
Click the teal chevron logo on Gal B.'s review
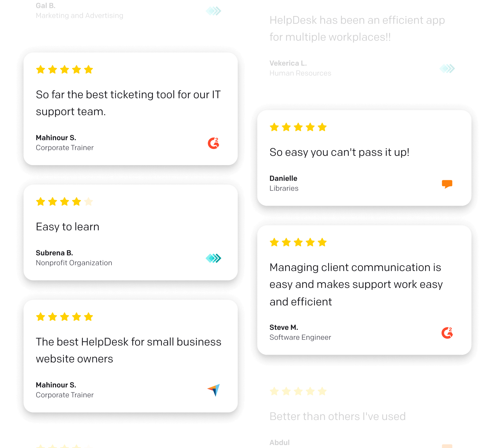(213, 11)
